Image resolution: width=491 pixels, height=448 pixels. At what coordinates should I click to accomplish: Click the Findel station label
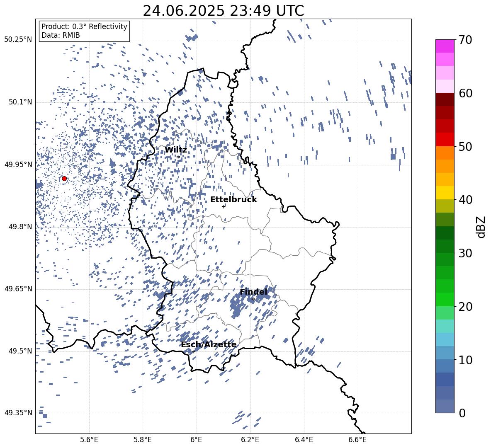pyautogui.click(x=254, y=292)
